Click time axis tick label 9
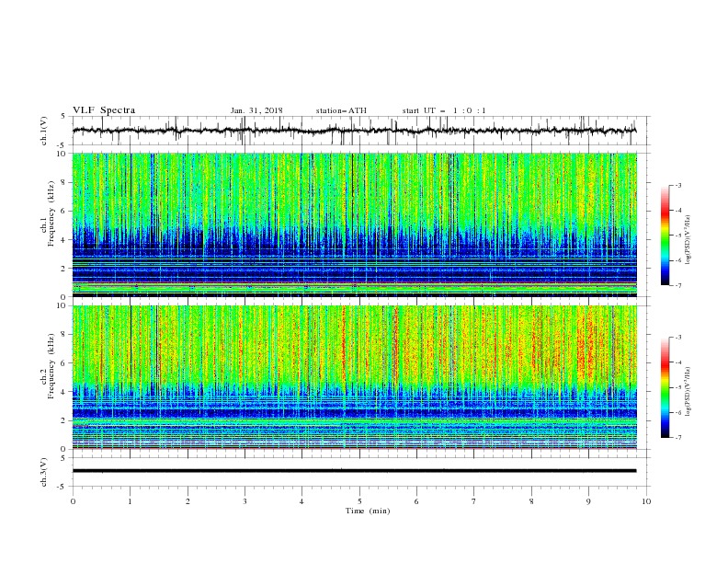Image resolution: width=728 pixels, height=563 pixels. tap(588, 501)
